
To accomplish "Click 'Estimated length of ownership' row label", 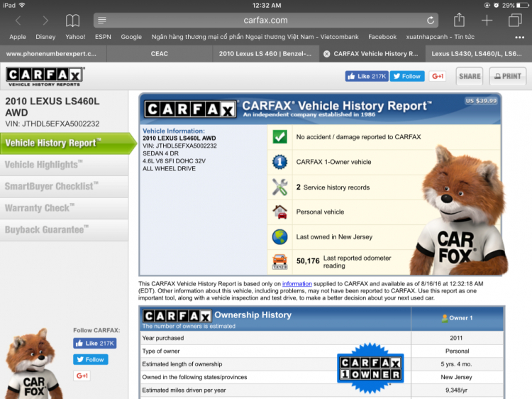I will click(182, 364).
